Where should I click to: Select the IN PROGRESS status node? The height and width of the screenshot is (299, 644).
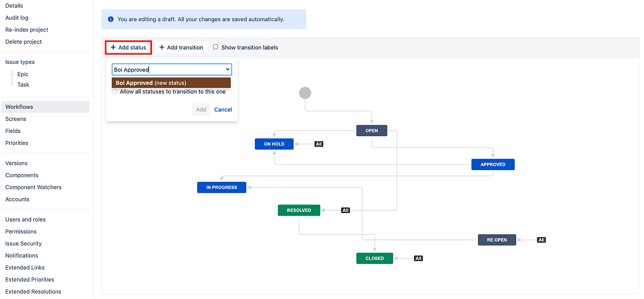pos(221,187)
